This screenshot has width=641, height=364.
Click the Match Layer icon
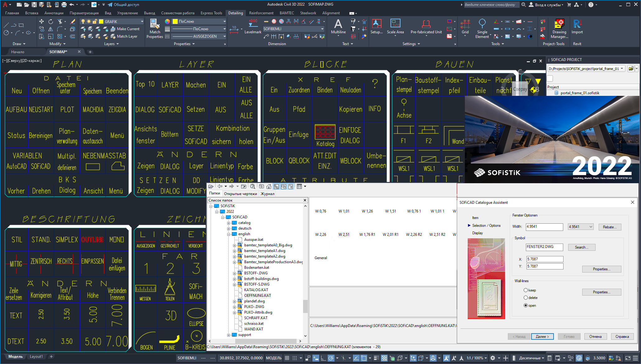tap(113, 36)
